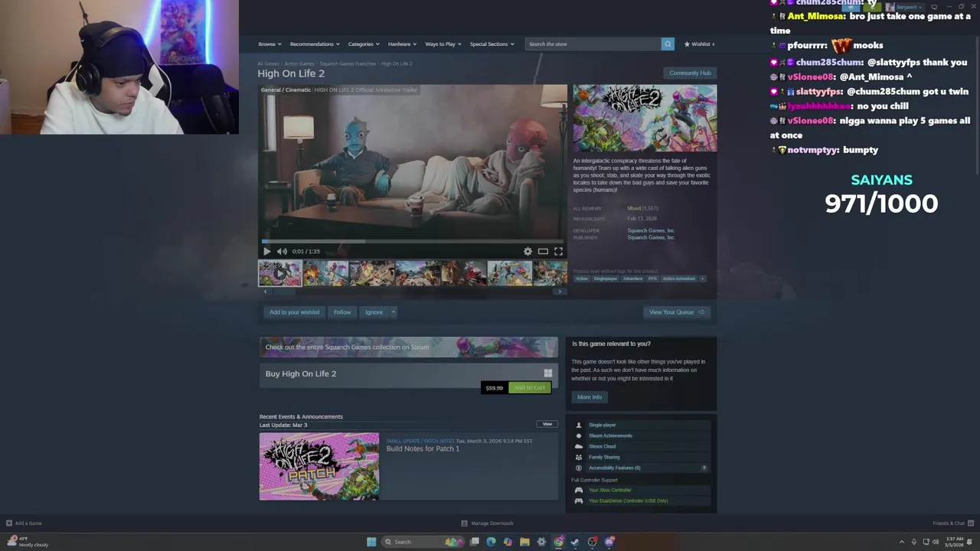Expand more tags with the plus button

[x=702, y=279]
